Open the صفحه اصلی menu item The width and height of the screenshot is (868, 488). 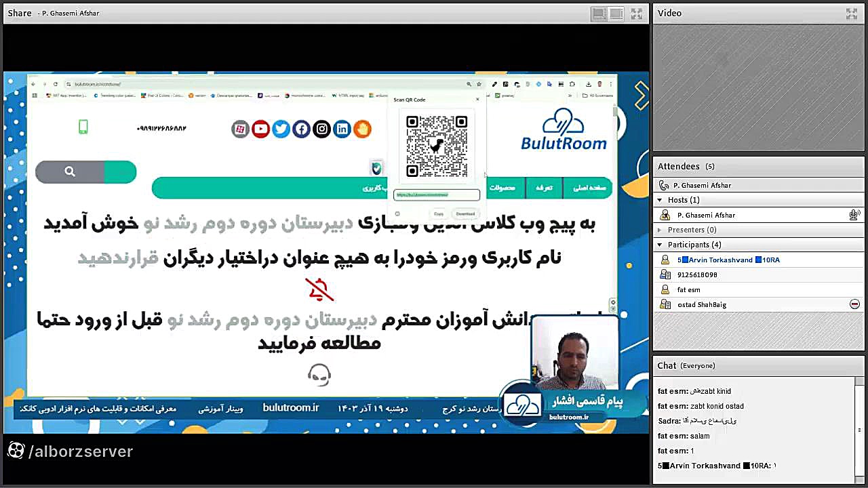pos(589,188)
